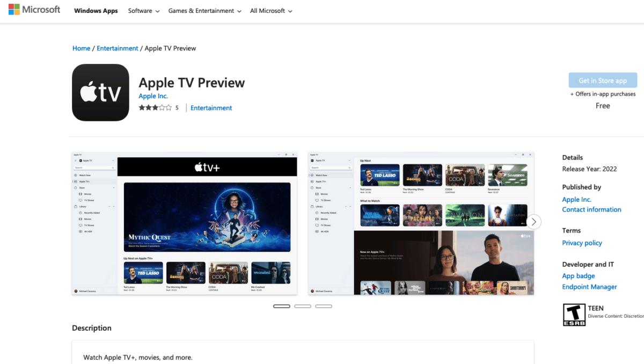Open the Contact information link
644x364 pixels.
pos(591,210)
